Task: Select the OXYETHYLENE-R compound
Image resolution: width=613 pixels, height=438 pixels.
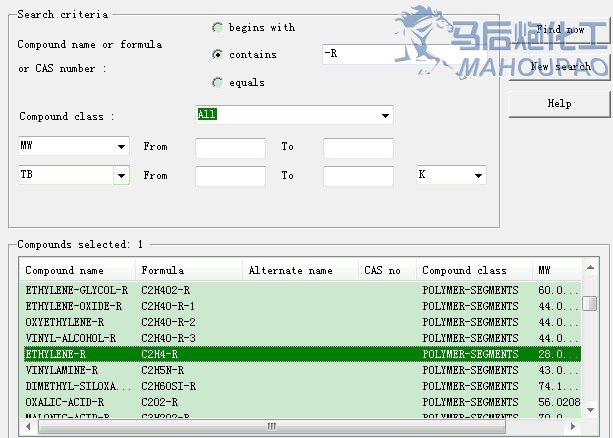Action: point(300,322)
